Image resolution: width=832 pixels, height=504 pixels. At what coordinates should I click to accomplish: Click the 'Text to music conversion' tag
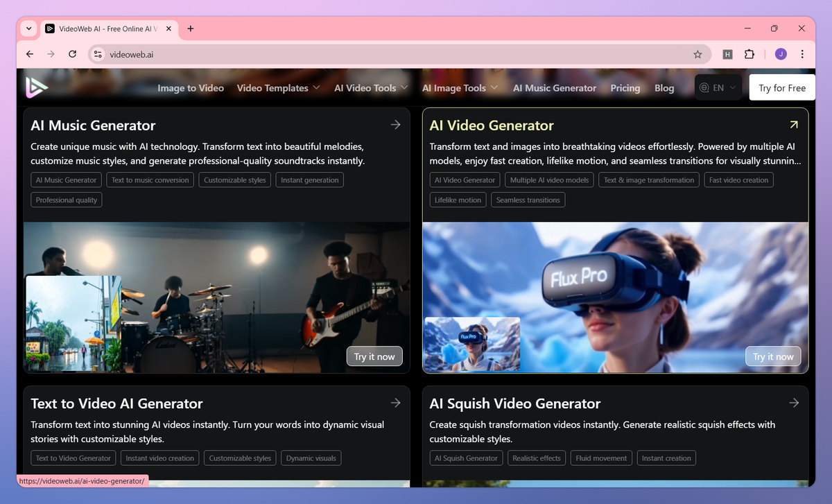coord(150,180)
